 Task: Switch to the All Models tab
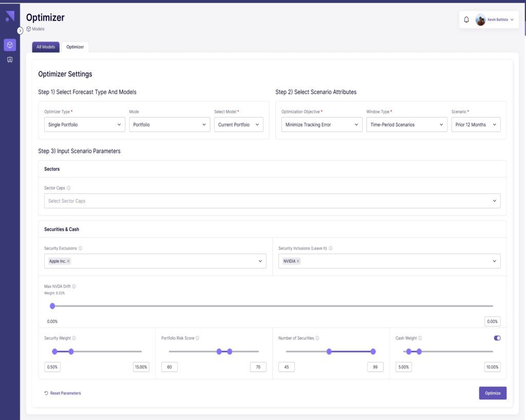[46, 47]
